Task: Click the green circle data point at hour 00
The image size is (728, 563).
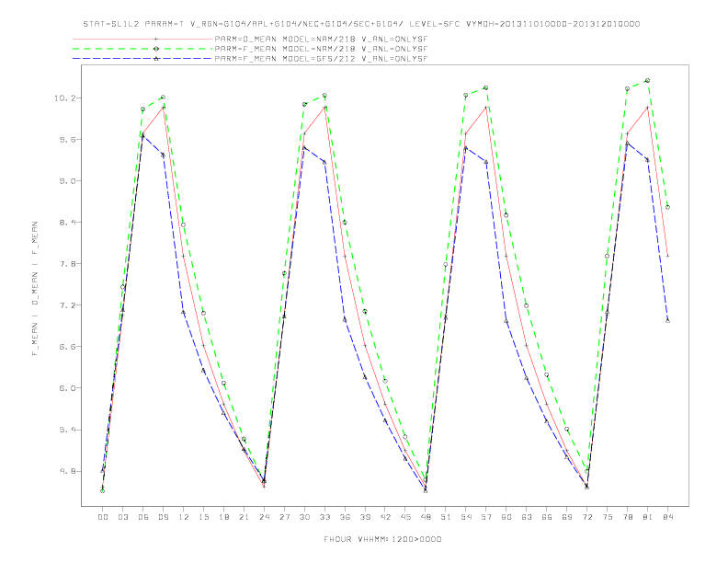Action: click(103, 491)
